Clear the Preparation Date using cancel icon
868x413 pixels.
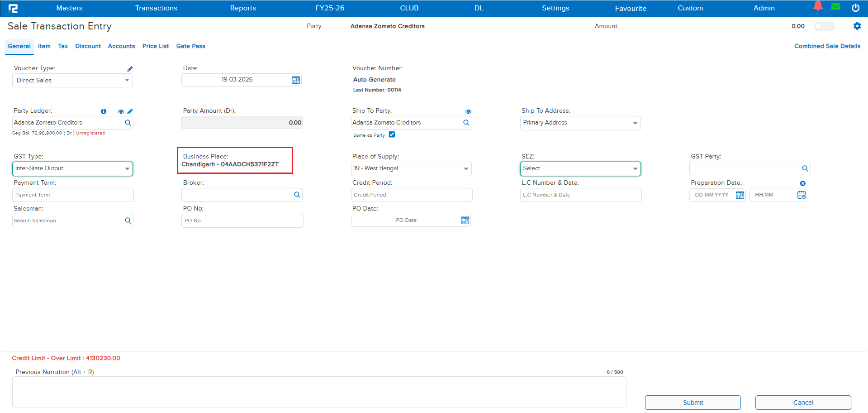coord(803,183)
